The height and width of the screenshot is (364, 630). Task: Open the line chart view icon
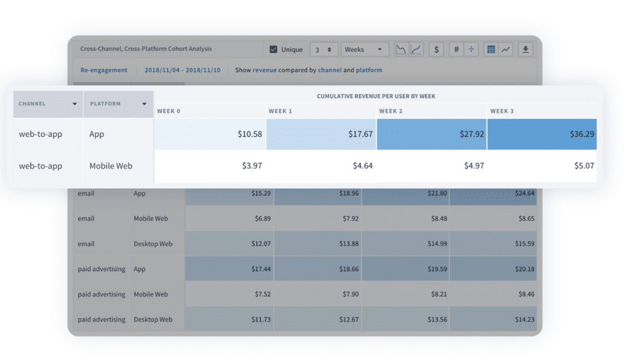504,49
